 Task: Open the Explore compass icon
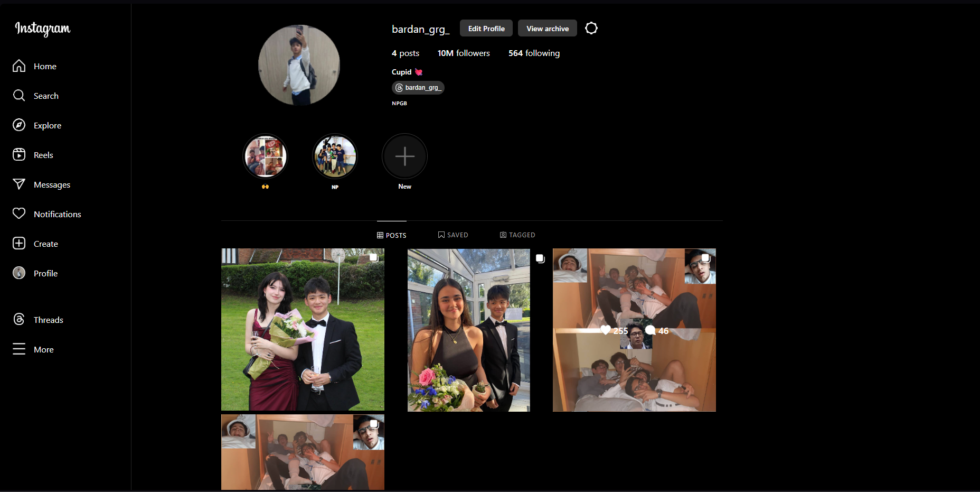19,125
